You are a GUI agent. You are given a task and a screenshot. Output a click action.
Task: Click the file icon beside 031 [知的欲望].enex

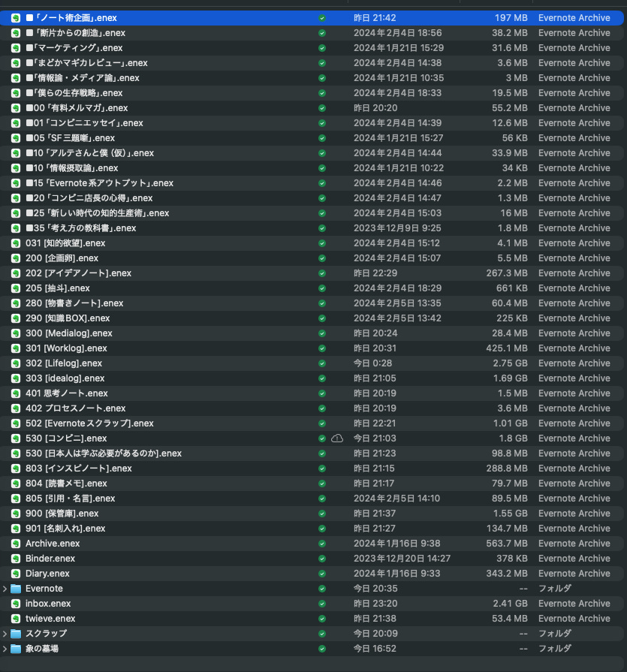coord(16,243)
